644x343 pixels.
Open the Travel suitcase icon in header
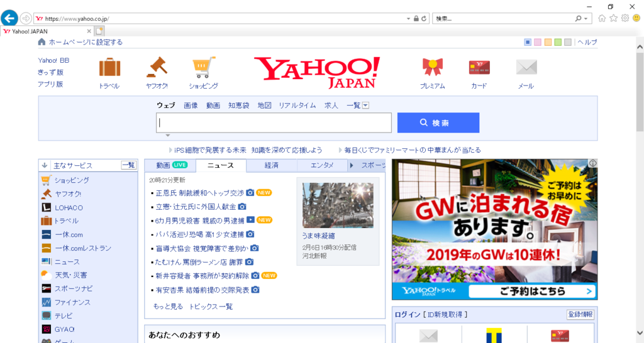109,67
